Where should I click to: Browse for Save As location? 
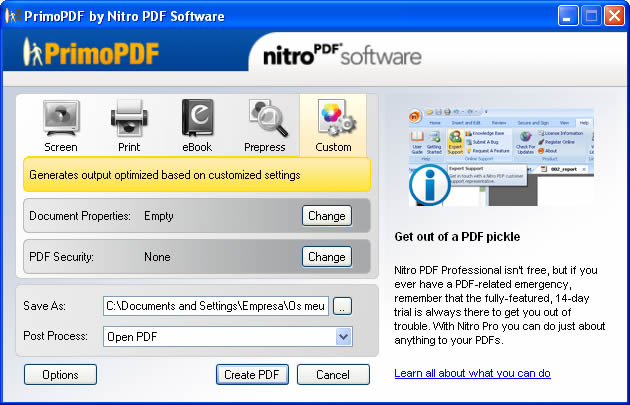pyautogui.click(x=342, y=306)
